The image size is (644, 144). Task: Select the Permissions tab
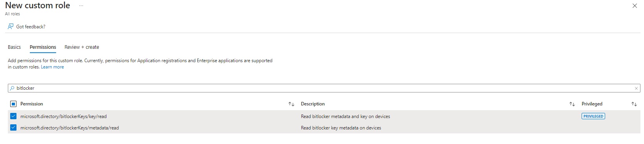click(43, 47)
